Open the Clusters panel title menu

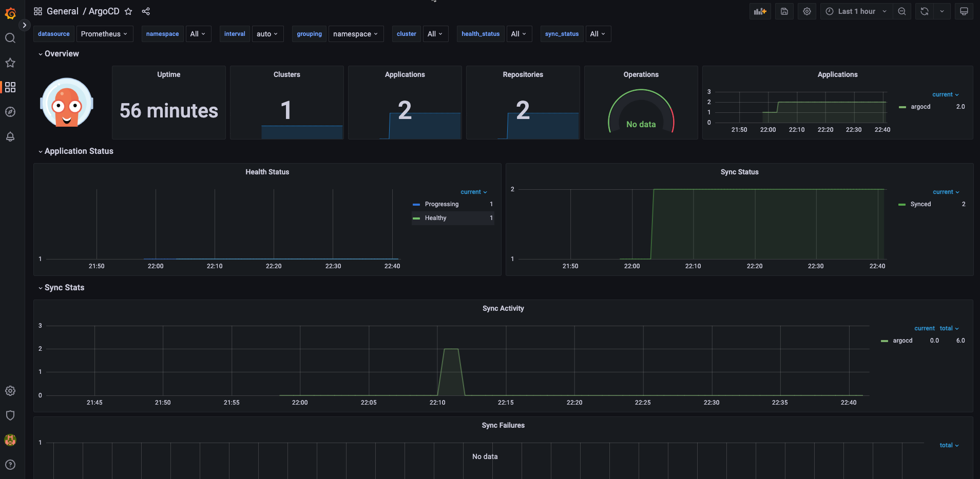287,74
